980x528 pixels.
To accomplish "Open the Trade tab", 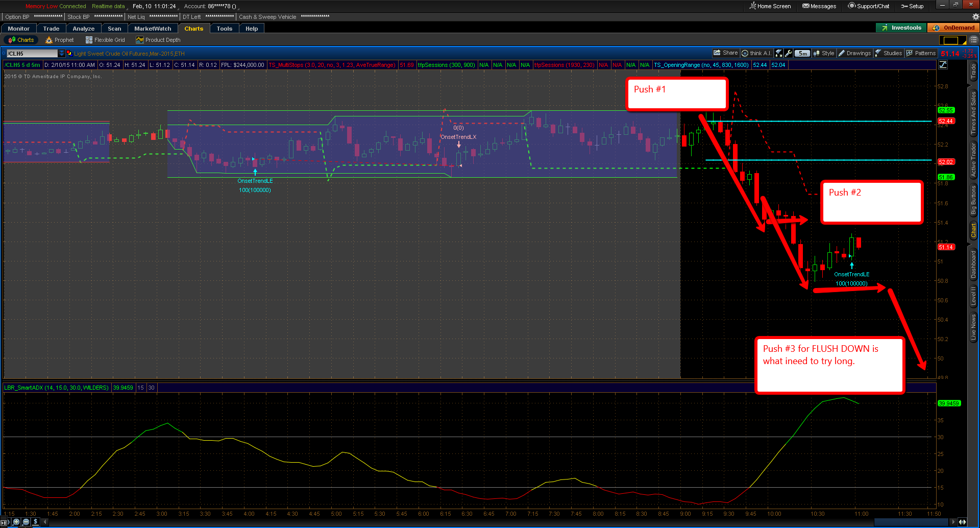I will 51,29.
